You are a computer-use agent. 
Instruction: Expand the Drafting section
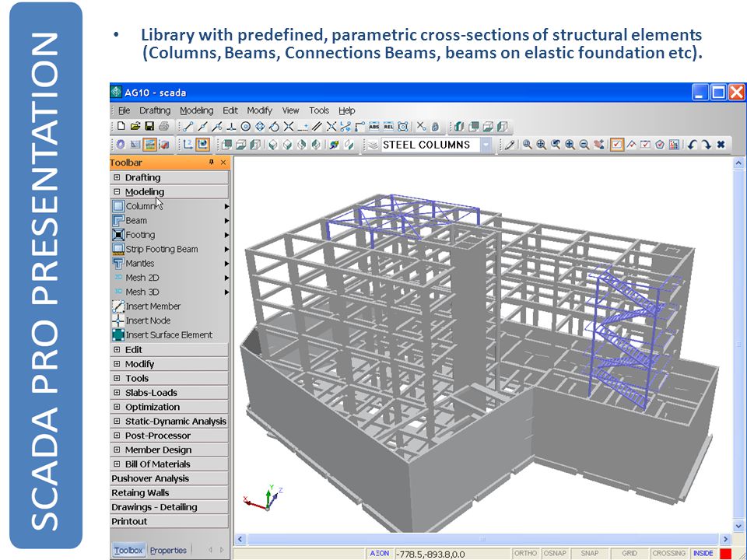click(x=117, y=177)
